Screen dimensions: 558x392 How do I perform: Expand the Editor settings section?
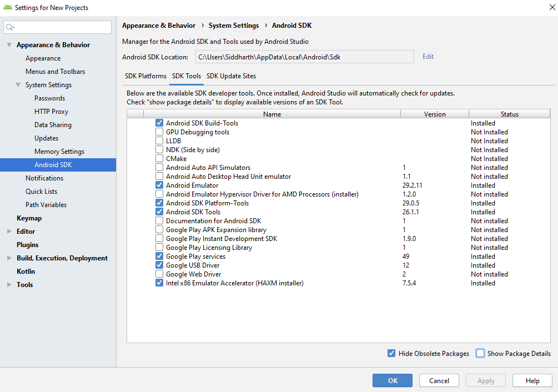[9, 231]
